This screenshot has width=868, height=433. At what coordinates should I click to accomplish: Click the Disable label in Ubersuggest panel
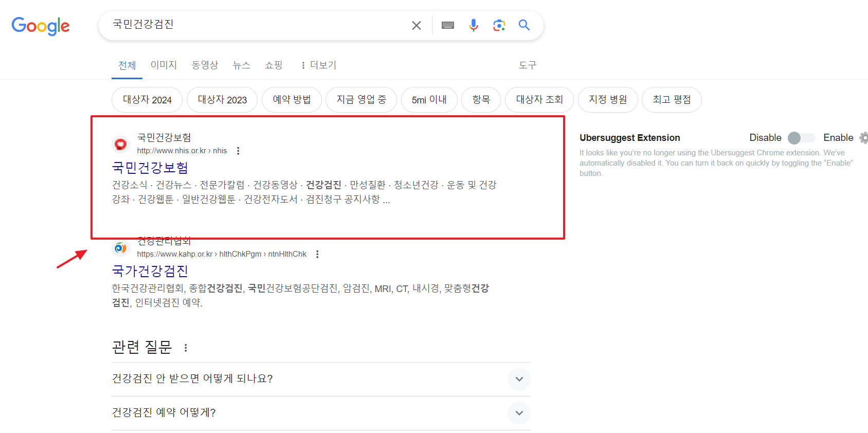point(765,138)
